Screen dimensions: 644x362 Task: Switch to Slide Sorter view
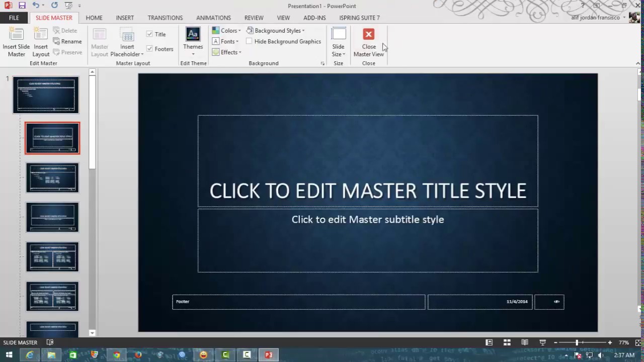point(507,342)
